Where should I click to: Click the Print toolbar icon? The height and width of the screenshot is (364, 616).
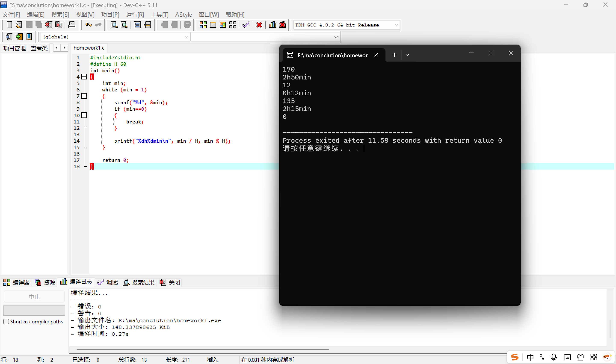tap(72, 25)
